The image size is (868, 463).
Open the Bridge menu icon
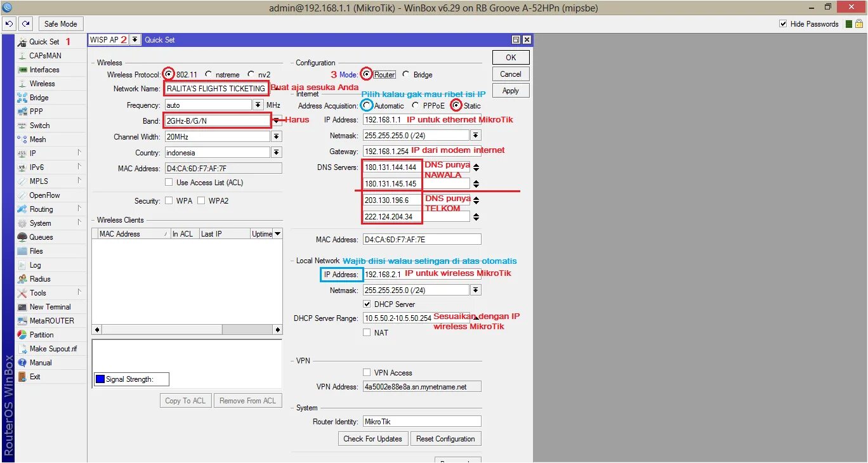[22, 98]
